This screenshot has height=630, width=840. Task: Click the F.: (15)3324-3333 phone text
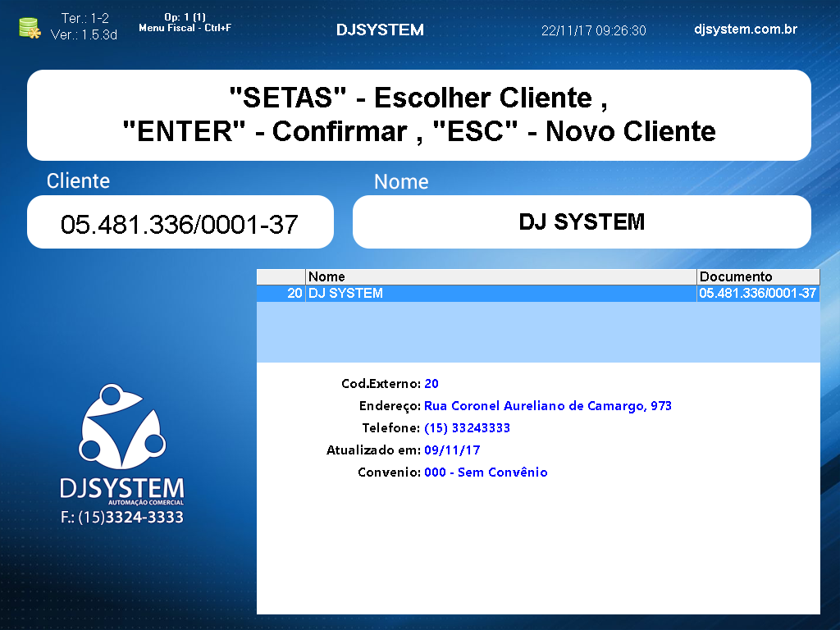[122, 517]
